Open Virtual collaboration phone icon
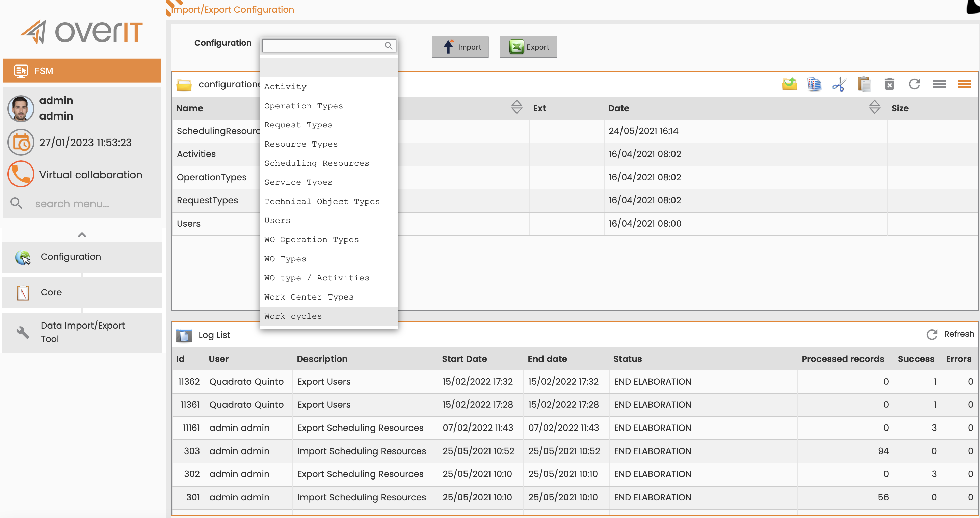 point(21,174)
